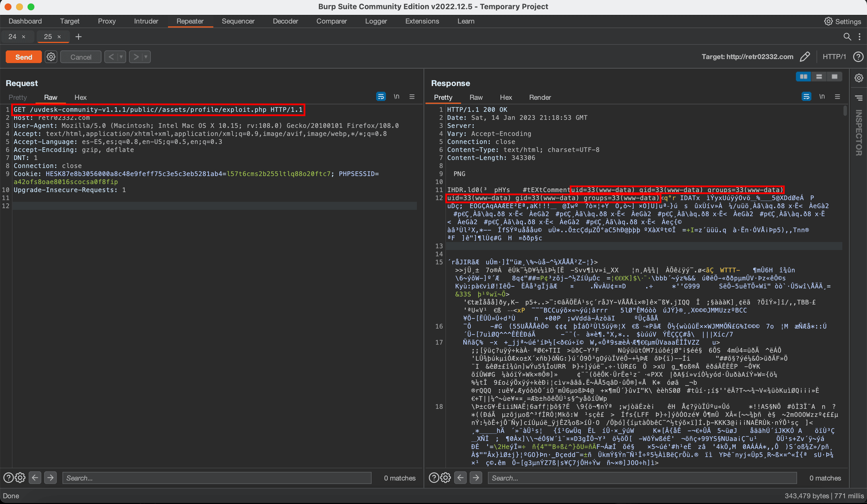Go to previous request search match
867x504 pixels.
pos(35,478)
